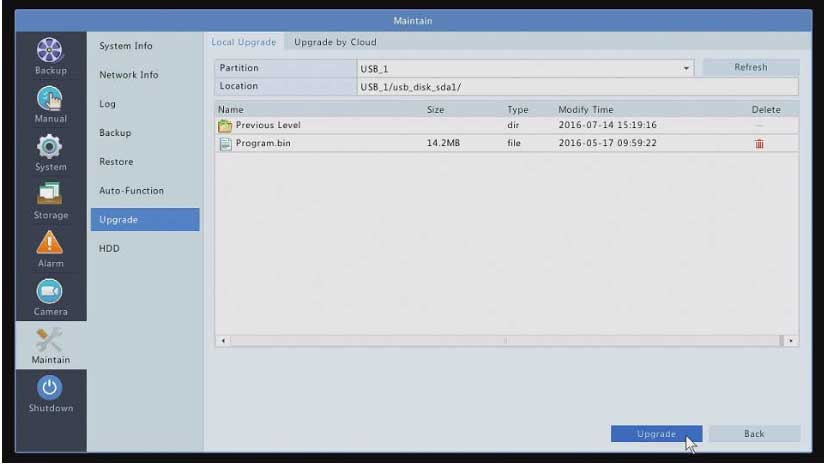The image size is (824, 464).
Task: Open the Previous Level folder
Action: (267, 126)
